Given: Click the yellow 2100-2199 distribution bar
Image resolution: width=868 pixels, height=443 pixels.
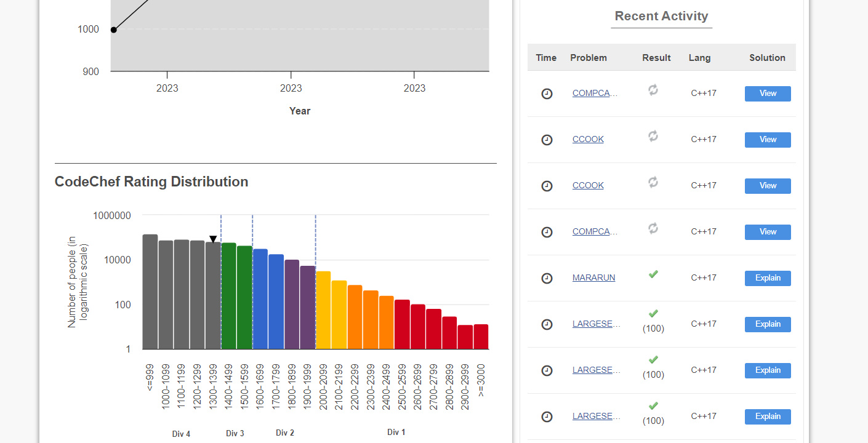Looking at the screenshot, I should pos(339,315).
